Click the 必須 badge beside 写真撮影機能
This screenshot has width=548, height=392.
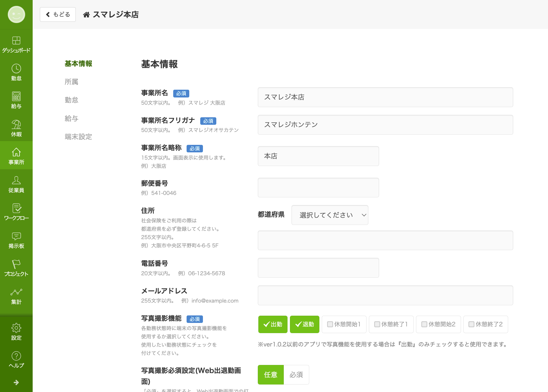click(x=195, y=319)
